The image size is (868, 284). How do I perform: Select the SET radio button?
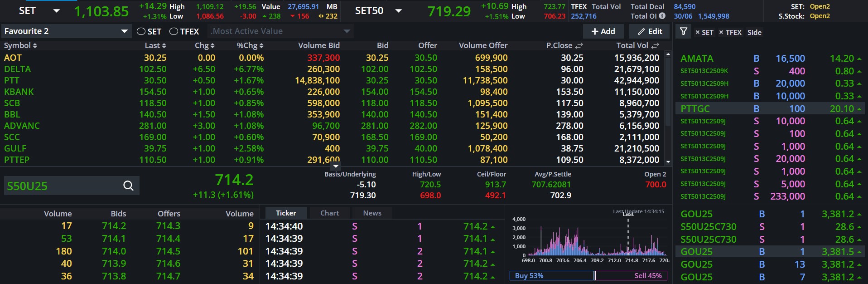click(x=141, y=31)
